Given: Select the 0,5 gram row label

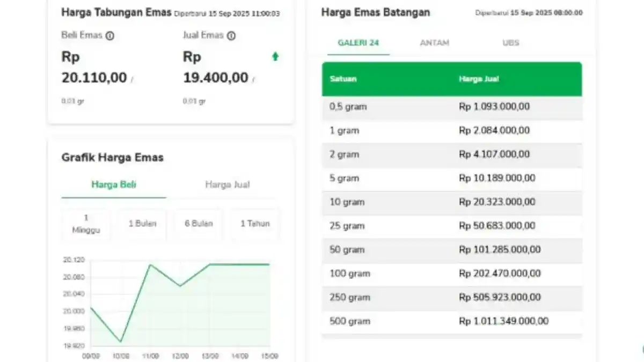Looking at the screenshot, I should 348,107.
